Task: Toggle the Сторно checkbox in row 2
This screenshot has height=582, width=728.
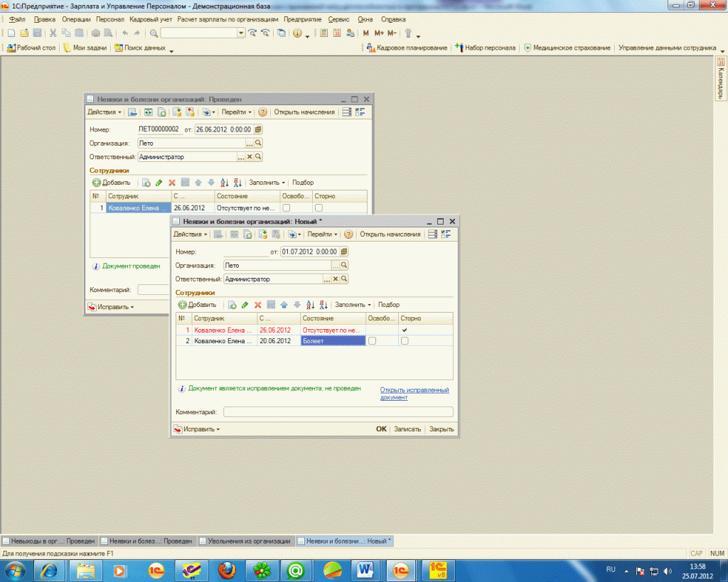Action: pos(405,341)
